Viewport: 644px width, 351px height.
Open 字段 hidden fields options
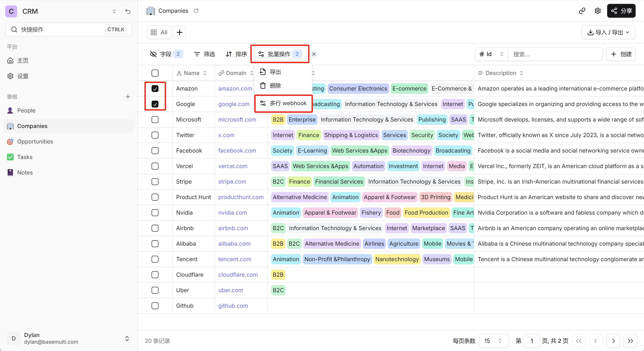coord(166,54)
